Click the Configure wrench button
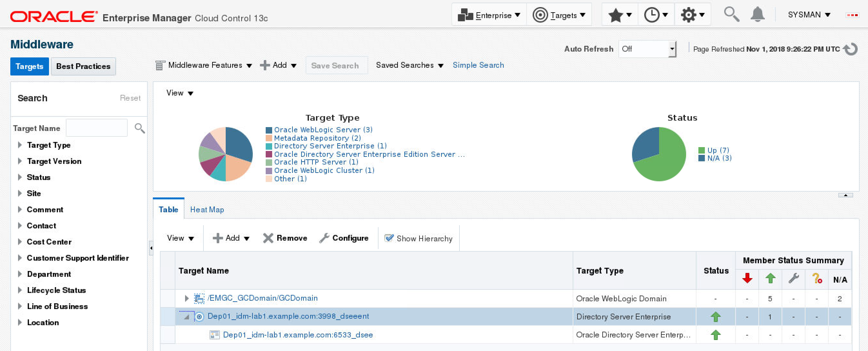The image size is (868, 351). pos(344,238)
